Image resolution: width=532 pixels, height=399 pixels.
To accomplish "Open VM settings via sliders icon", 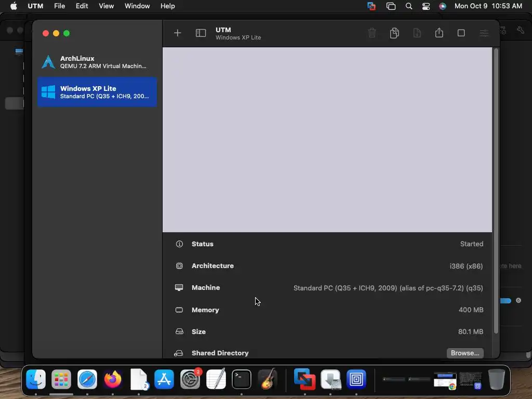I will 484,33.
